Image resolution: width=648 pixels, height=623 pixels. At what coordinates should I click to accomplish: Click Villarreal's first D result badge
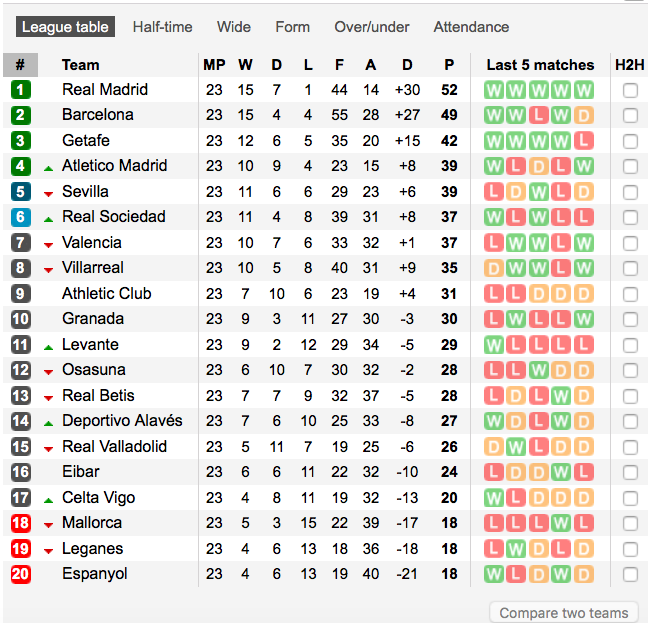[494, 268]
